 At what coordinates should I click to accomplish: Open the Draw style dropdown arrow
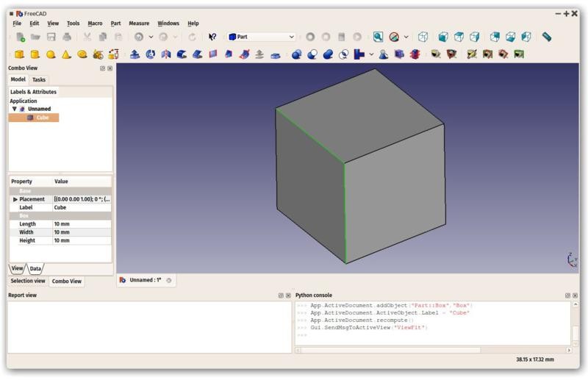pyautogui.click(x=406, y=37)
